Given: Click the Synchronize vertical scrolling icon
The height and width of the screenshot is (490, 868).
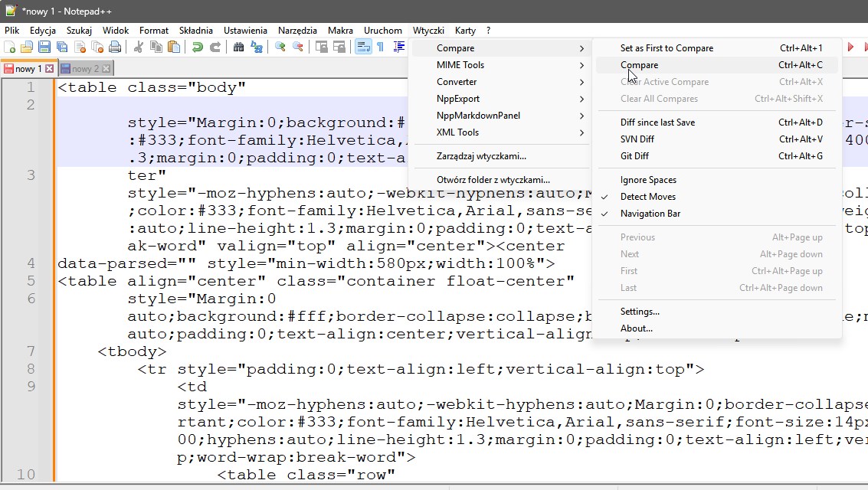Looking at the screenshot, I should tap(322, 47).
